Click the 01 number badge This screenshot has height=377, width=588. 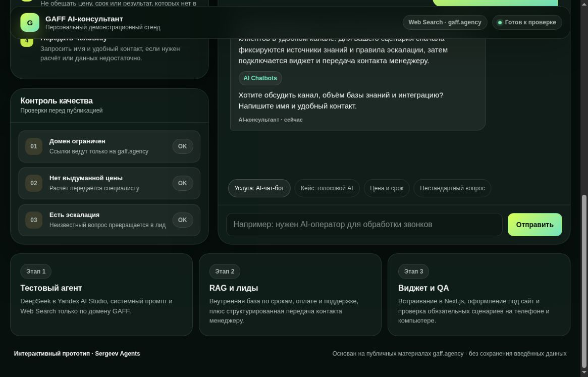(x=34, y=146)
